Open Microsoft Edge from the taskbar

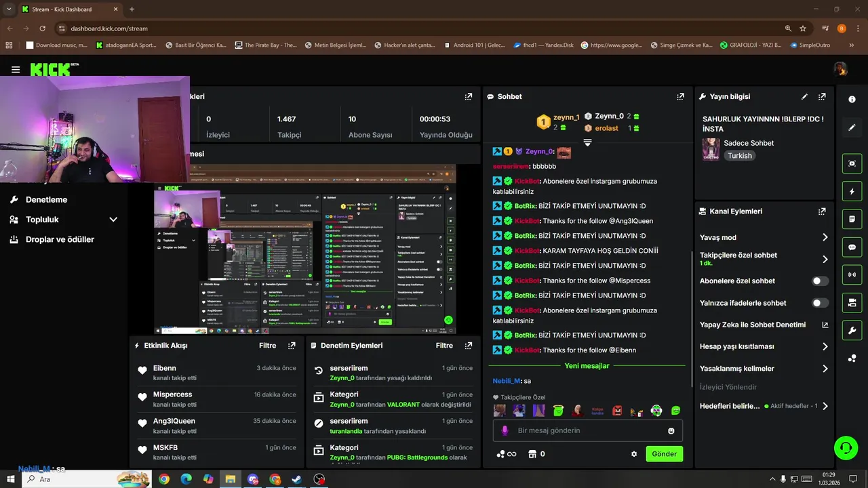(186, 479)
